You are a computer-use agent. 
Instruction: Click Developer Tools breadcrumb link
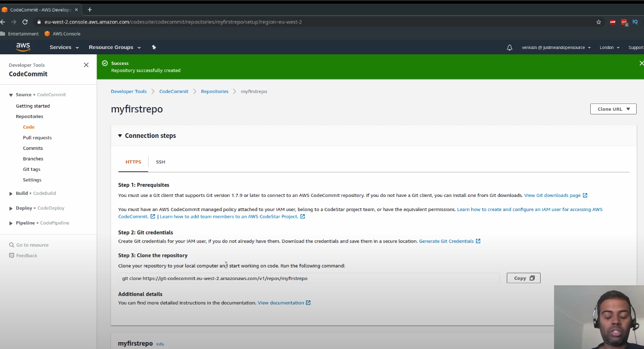click(129, 91)
